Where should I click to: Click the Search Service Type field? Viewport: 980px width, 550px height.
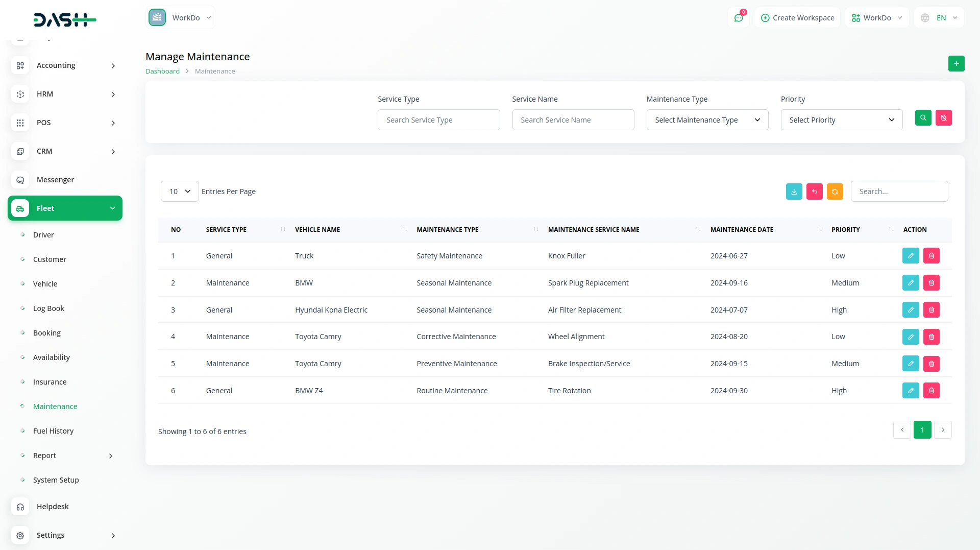(438, 120)
